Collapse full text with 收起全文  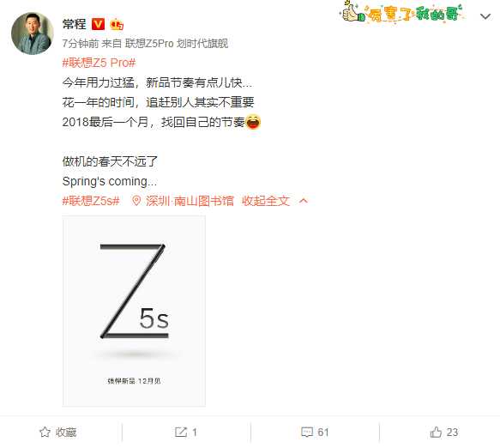(266, 201)
